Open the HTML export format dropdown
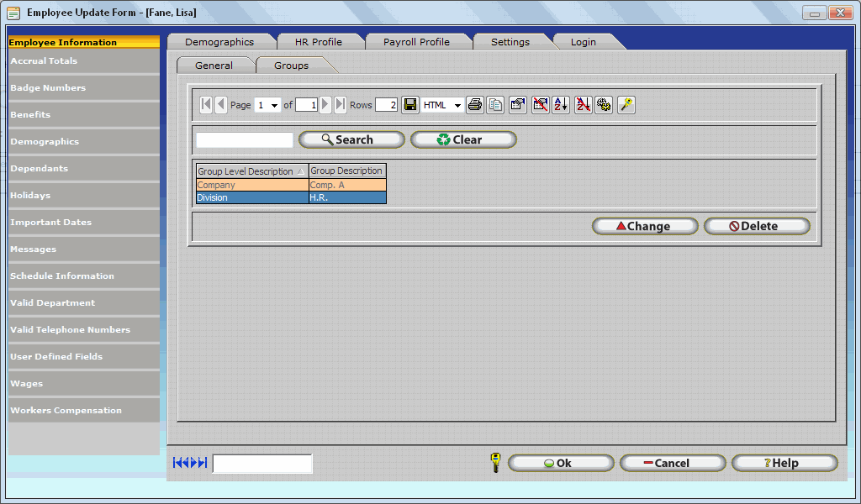Screen dimensions: 861x504 pyautogui.click(x=457, y=106)
